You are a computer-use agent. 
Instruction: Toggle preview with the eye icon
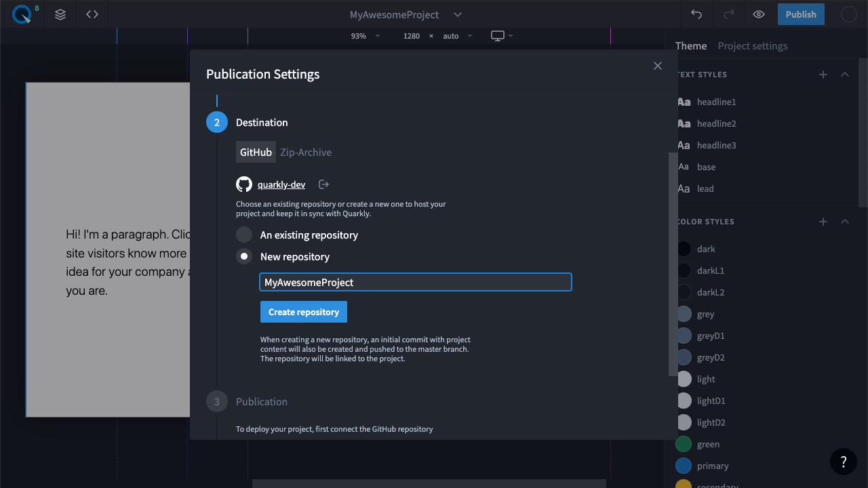[759, 14]
